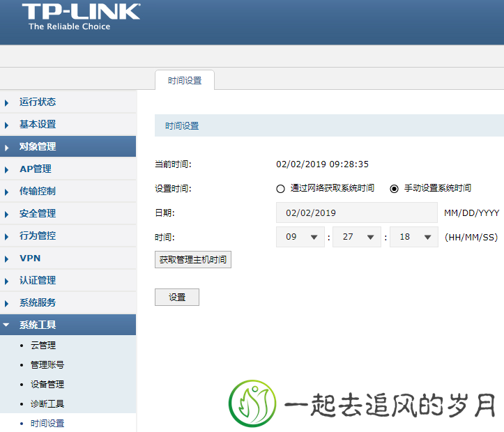Collapse the 系统工具 down-arrow icon
504x432 pixels.
tap(6, 325)
